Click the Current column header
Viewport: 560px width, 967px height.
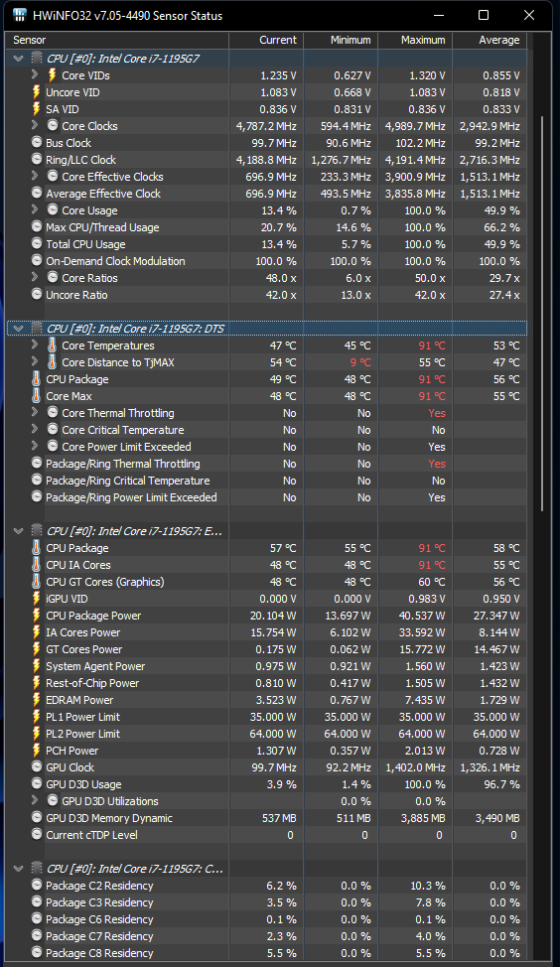click(266, 40)
